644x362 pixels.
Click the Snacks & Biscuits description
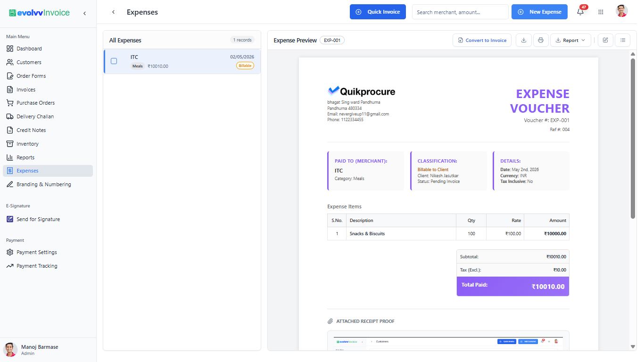tap(367, 234)
